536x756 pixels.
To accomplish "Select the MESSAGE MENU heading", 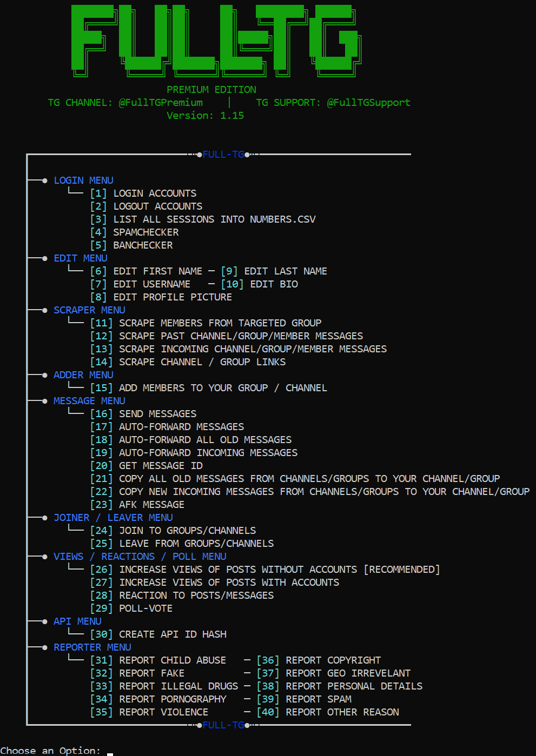I will [89, 401].
